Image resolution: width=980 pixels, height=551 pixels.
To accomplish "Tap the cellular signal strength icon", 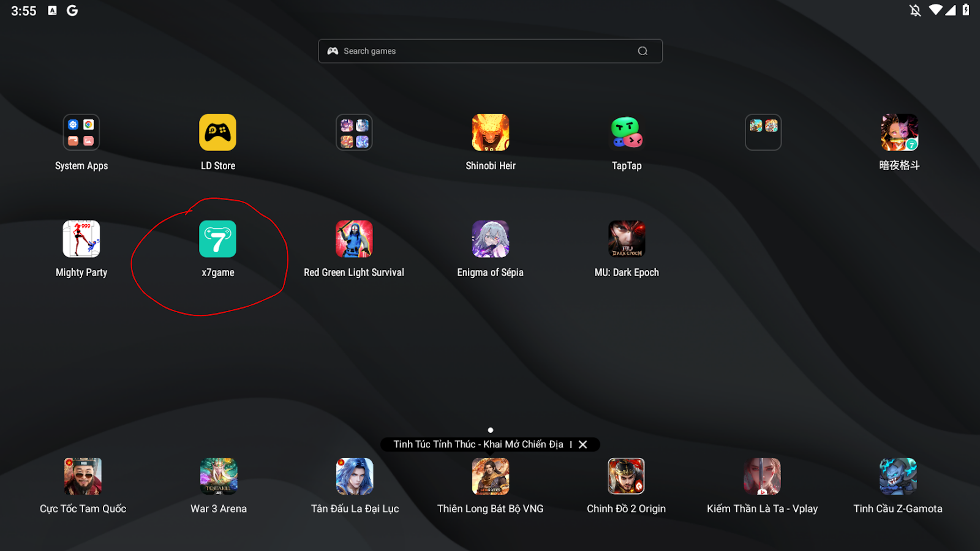I will pyautogui.click(x=950, y=10).
